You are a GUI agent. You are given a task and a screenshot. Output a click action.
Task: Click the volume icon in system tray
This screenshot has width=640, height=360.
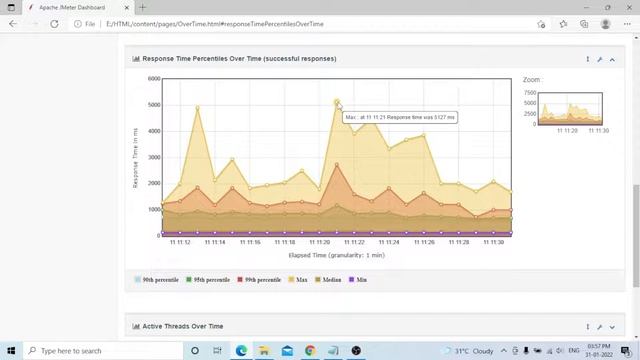(x=560, y=351)
